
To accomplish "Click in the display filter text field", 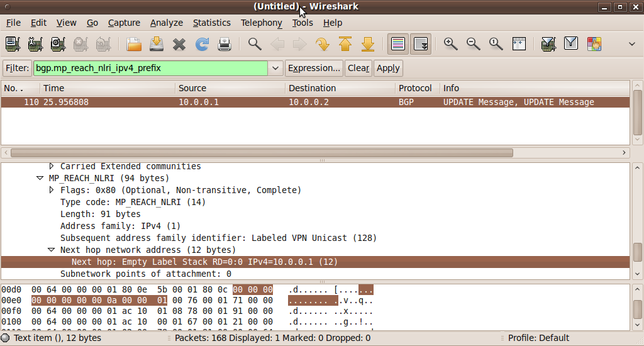I will point(150,68).
